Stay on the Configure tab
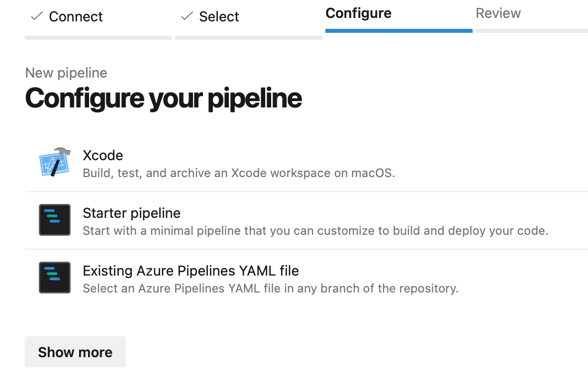The width and height of the screenshot is (588, 388). (x=358, y=13)
